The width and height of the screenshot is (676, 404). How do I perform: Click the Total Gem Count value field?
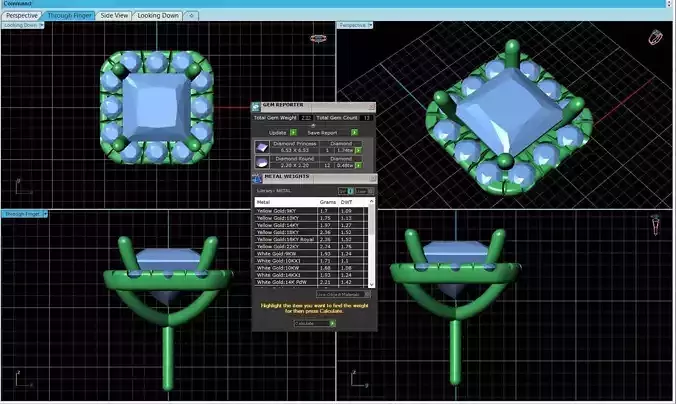[x=366, y=118]
